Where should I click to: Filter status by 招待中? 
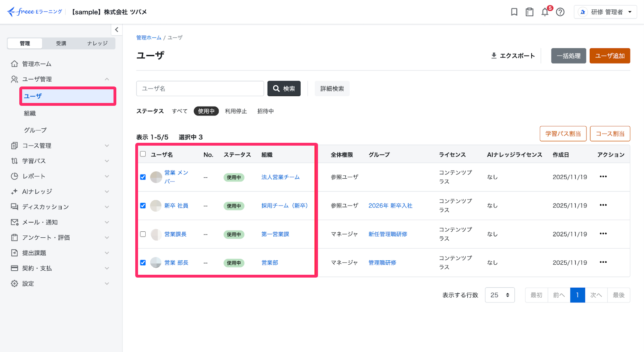pos(266,111)
